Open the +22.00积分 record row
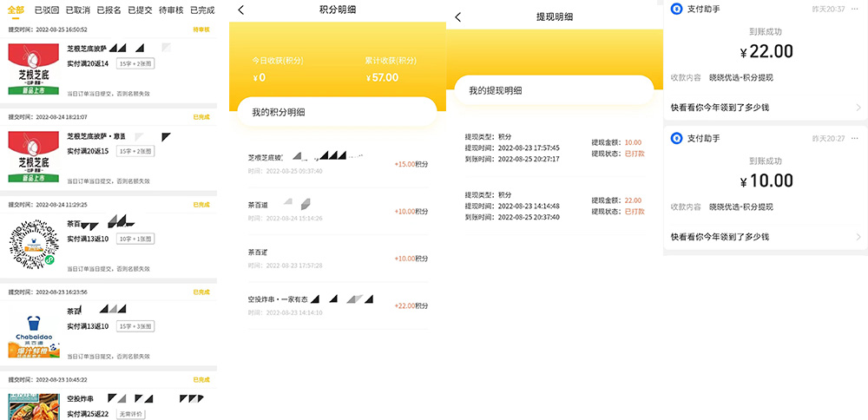Screen dimensions: 868x420 [338, 305]
